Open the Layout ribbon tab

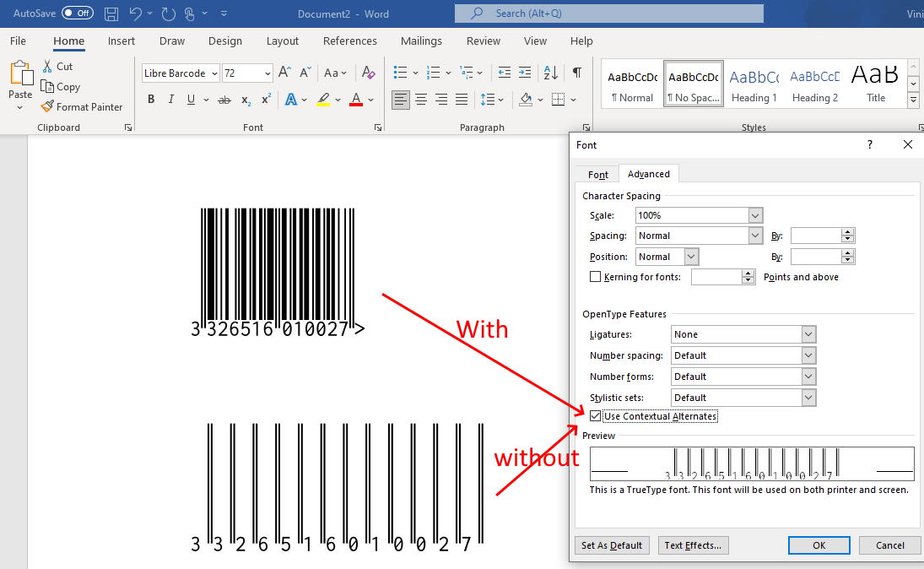point(282,41)
